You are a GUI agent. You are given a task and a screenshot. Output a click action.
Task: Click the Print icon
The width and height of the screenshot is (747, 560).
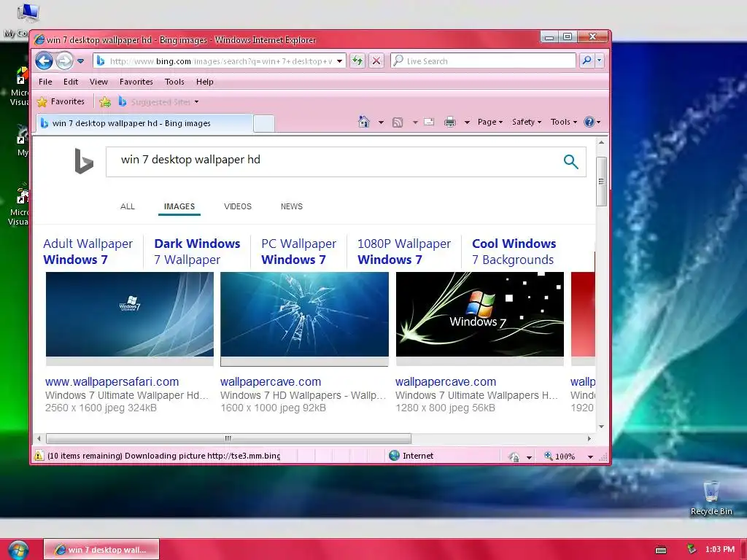(449, 122)
